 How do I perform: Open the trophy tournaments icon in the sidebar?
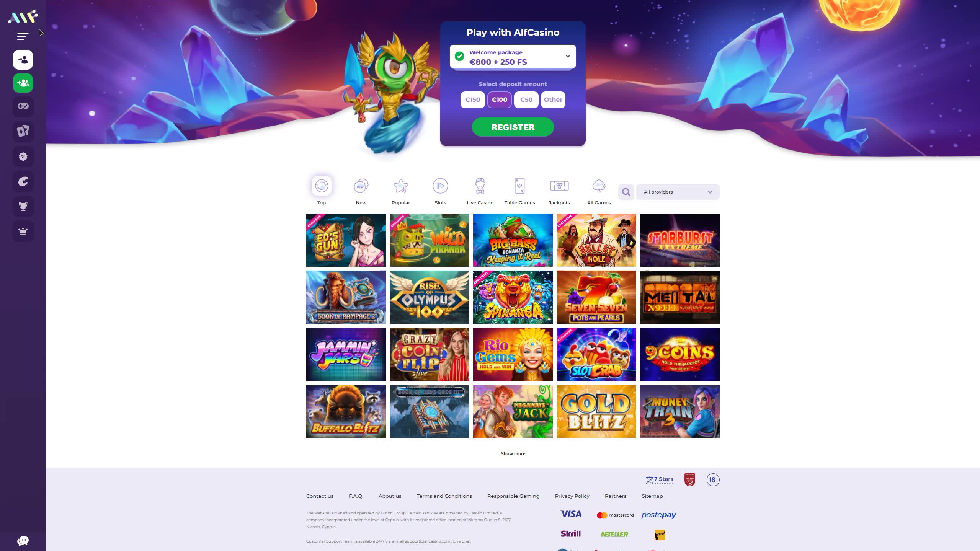(x=23, y=206)
